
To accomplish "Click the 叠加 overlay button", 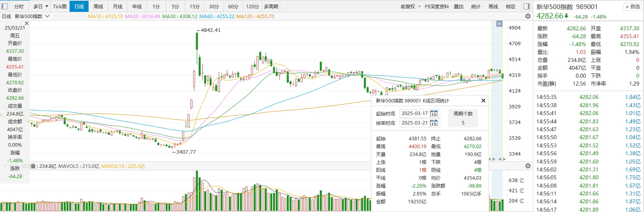I will coord(459,6).
